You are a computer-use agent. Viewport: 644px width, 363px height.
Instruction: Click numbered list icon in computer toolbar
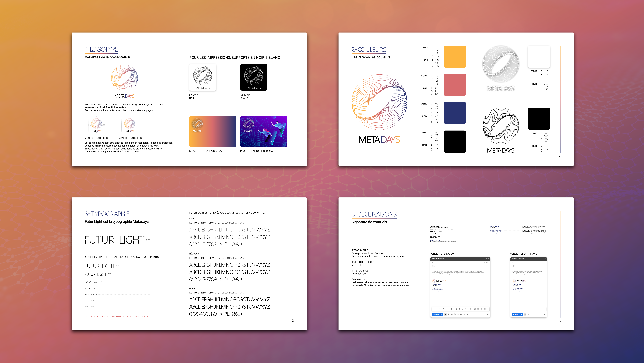[475, 309]
